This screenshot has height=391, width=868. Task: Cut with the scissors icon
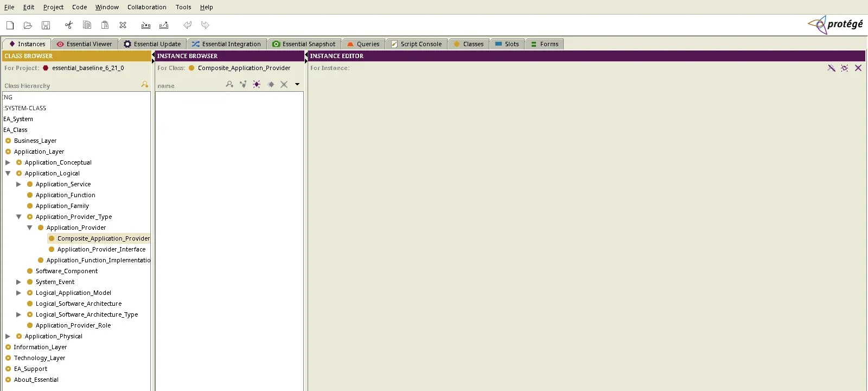pos(68,25)
